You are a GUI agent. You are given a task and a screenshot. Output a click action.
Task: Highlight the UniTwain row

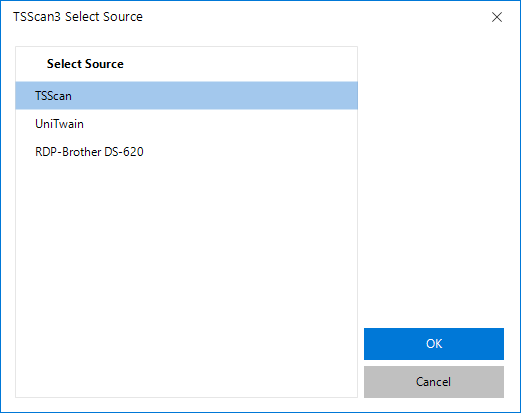186,124
